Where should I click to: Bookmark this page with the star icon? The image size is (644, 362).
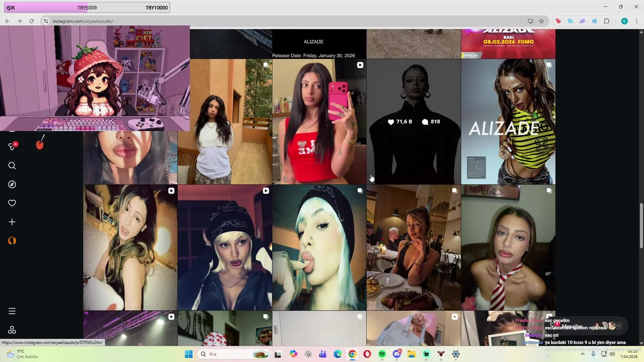541,21
